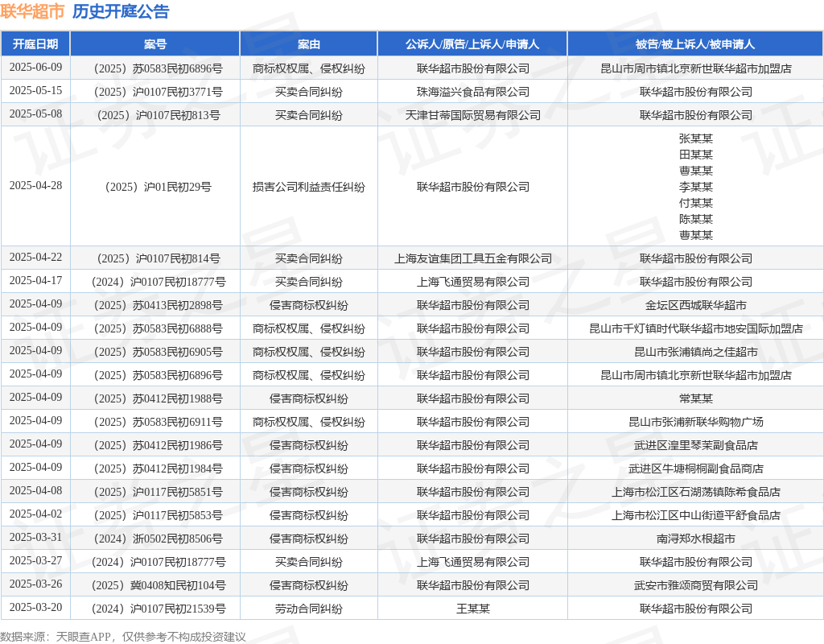Click defendant "上海市松江区石湖荡镇陈希食品店"

coord(696,492)
